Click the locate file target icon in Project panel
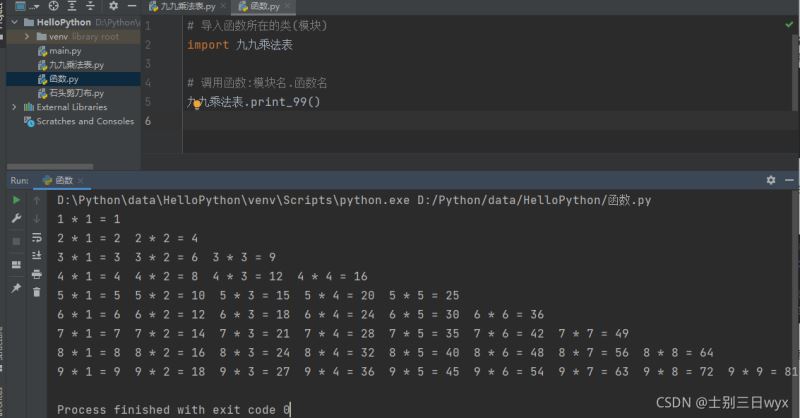Image resolution: width=800 pixels, height=418 pixels. tap(54, 6)
